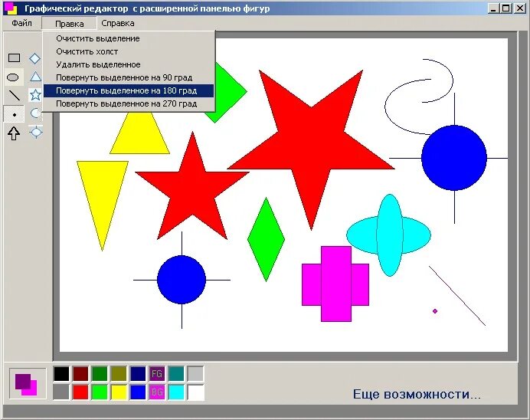Image resolution: width=530 pixels, height=420 pixels.
Task: Click the yellow trapezoid shape on canvas
Action: tap(139, 133)
